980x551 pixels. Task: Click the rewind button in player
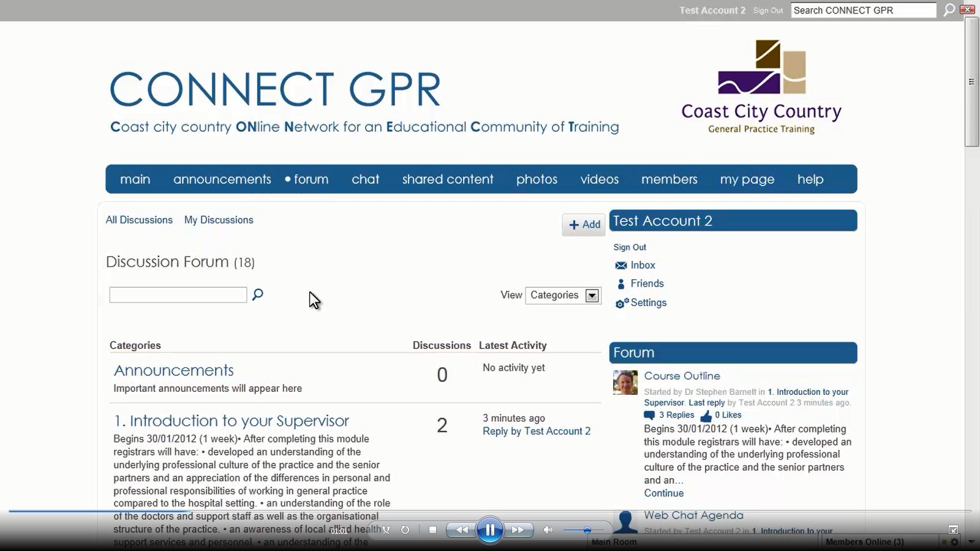[x=462, y=530]
